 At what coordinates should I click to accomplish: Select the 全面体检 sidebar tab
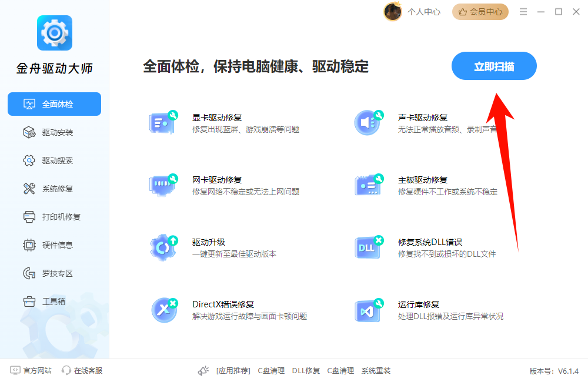(54, 104)
